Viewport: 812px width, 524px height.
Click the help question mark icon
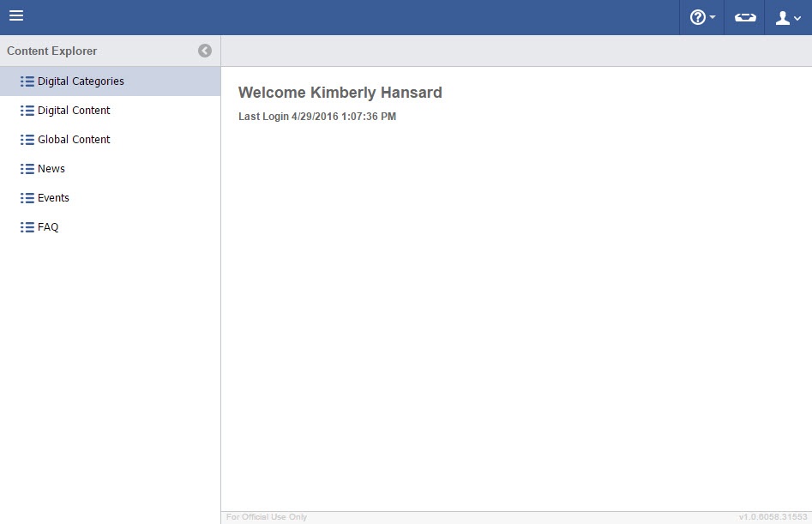pos(697,17)
